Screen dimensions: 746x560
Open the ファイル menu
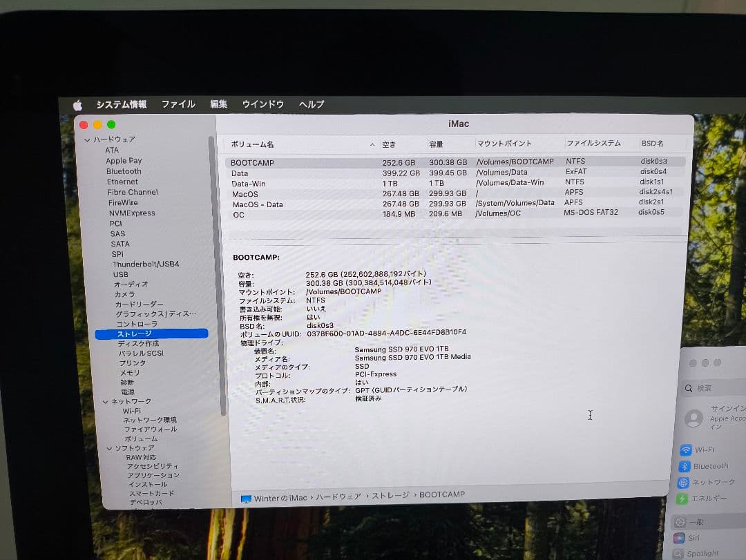coord(178,104)
